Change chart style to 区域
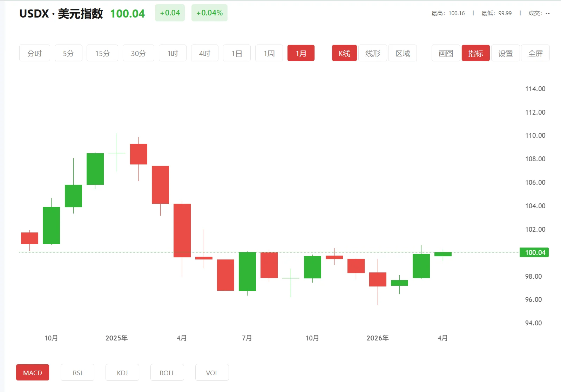The height and width of the screenshot is (392, 561). (x=403, y=53)
